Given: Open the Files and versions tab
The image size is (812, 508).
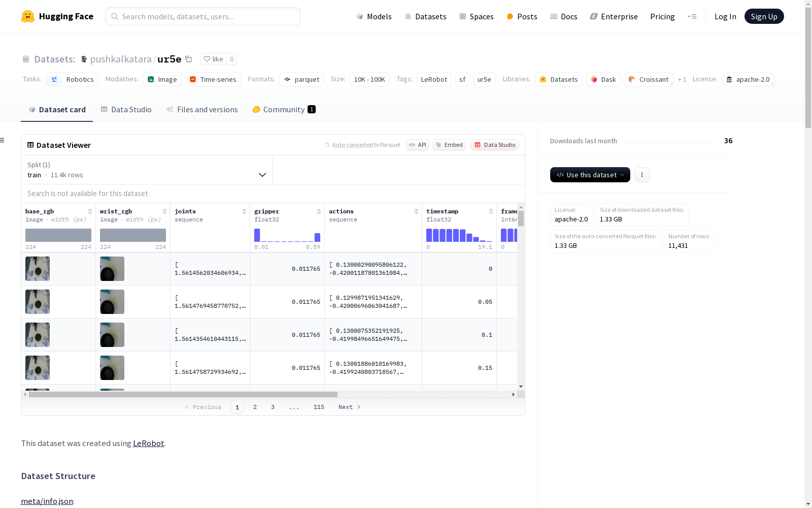Looking at the screenshot, I should point(202,109).
